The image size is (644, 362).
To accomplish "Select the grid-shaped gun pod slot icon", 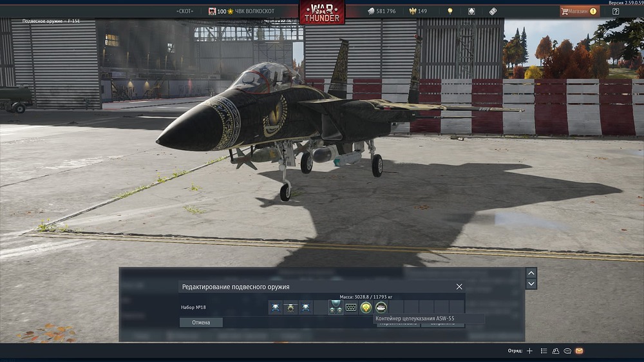I will point(351,307).
